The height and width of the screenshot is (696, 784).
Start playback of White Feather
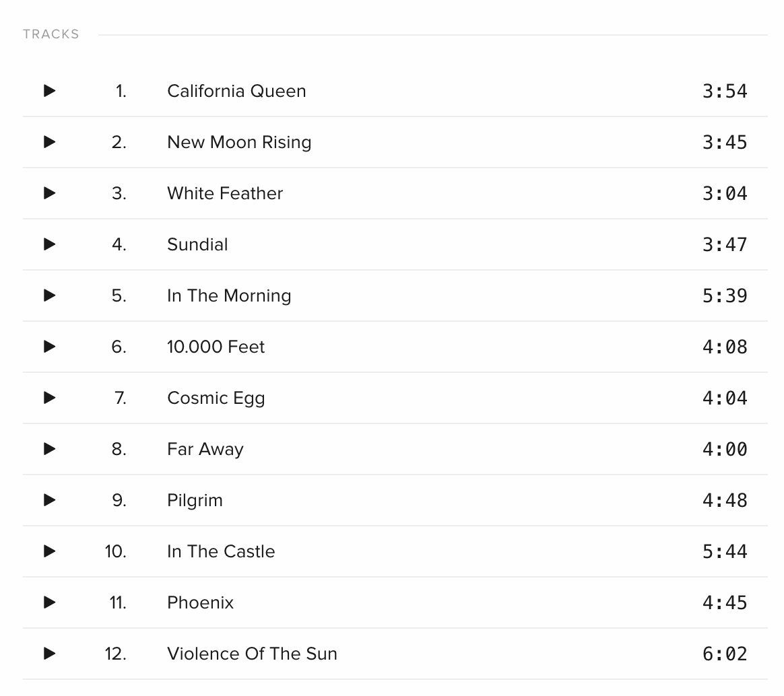49,193
